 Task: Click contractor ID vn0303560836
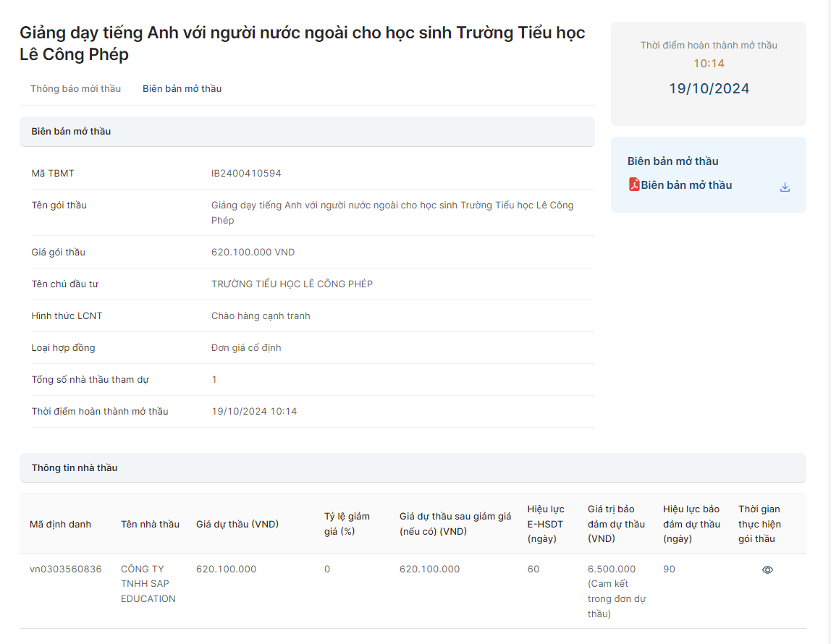(66, 569)
